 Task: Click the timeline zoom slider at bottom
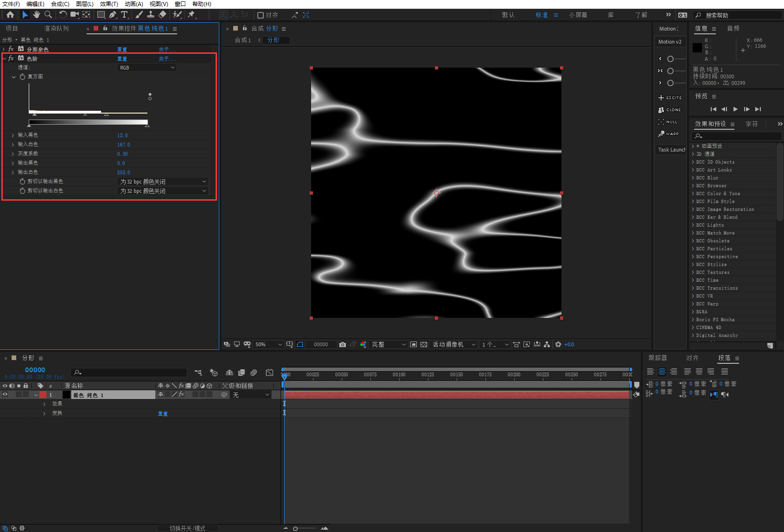(x=304, y=528)
